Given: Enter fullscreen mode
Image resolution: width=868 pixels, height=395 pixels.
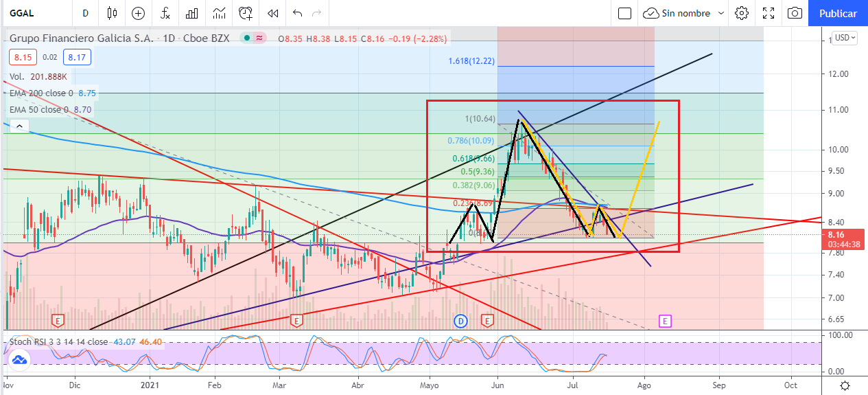Looking at the screenshot, I should (769, 13).
